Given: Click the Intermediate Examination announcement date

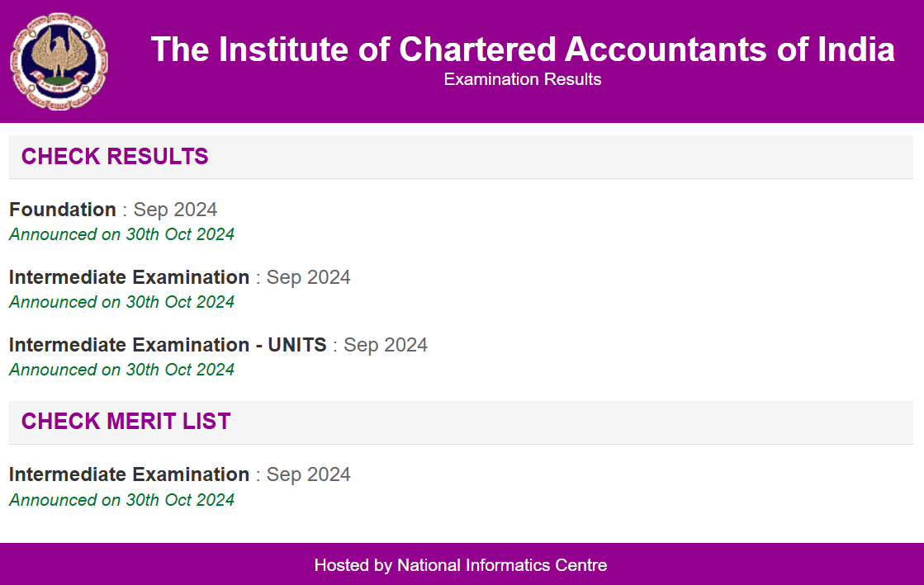Looking at the screenshot, I should [121, 302].
